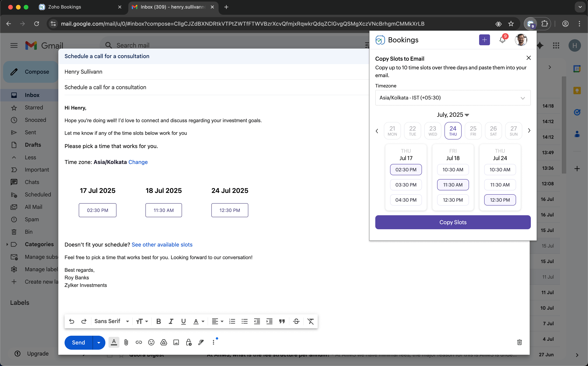The image size is (588, 366).
Task: Discard the draft using the trash icon
Action: tap(519, 342)
